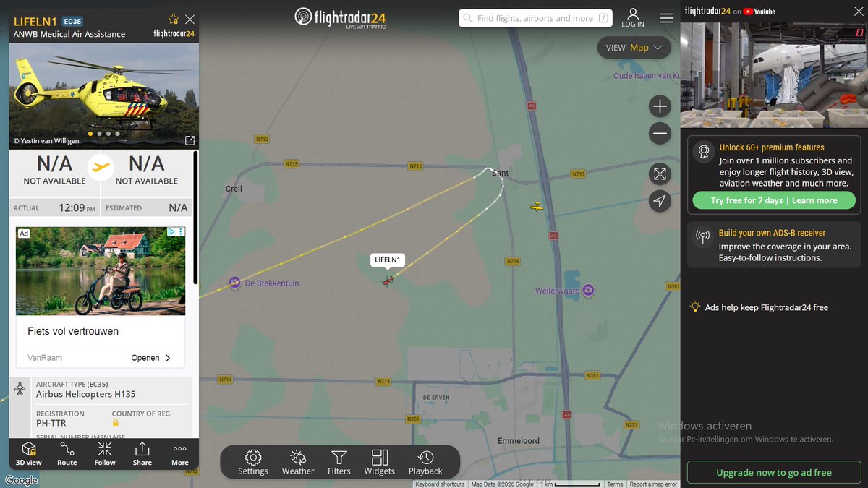Viewport: 868px width, 488px height.
Task: Click the Google logo on map
Action: [21, 481]
